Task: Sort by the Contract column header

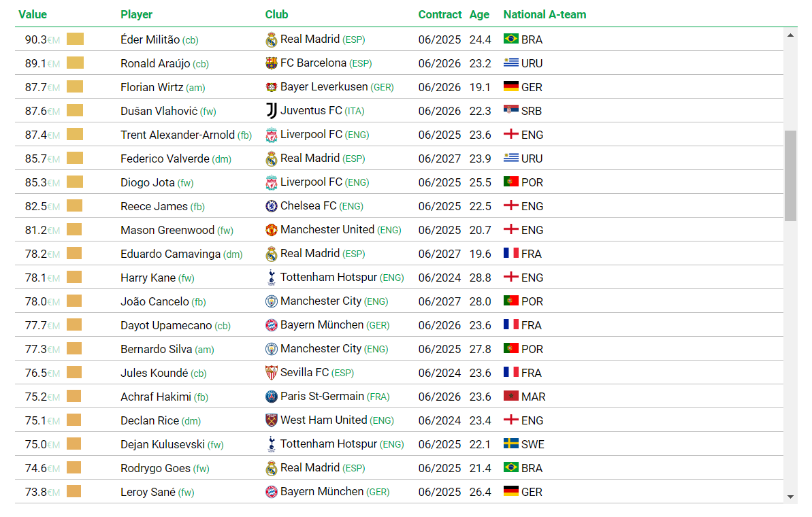Action: pos(440,14)
